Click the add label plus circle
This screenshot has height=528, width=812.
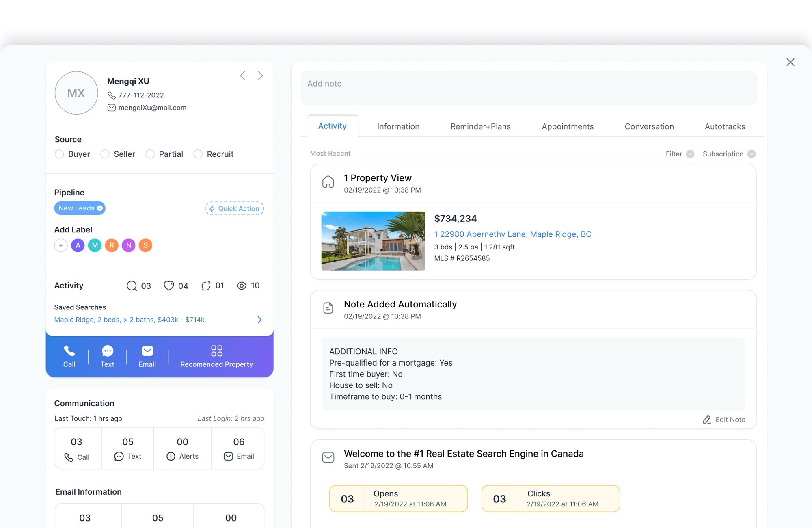click(x=61, y=245)
